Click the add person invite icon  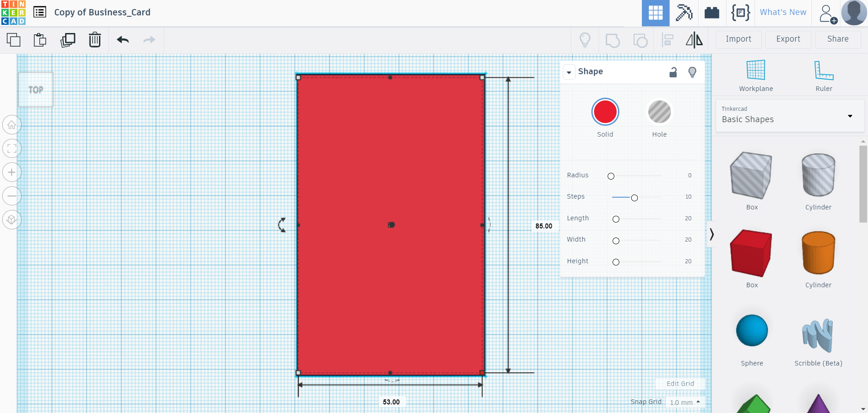click(827, 14)
